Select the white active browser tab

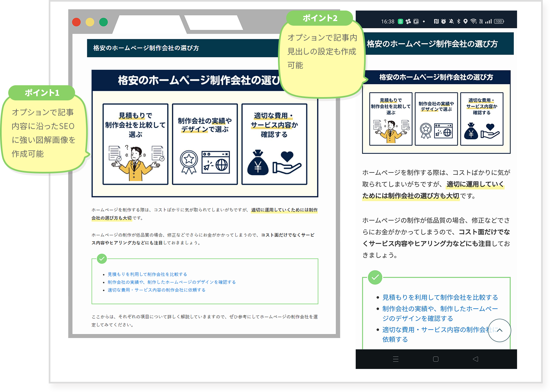(148, 24)
